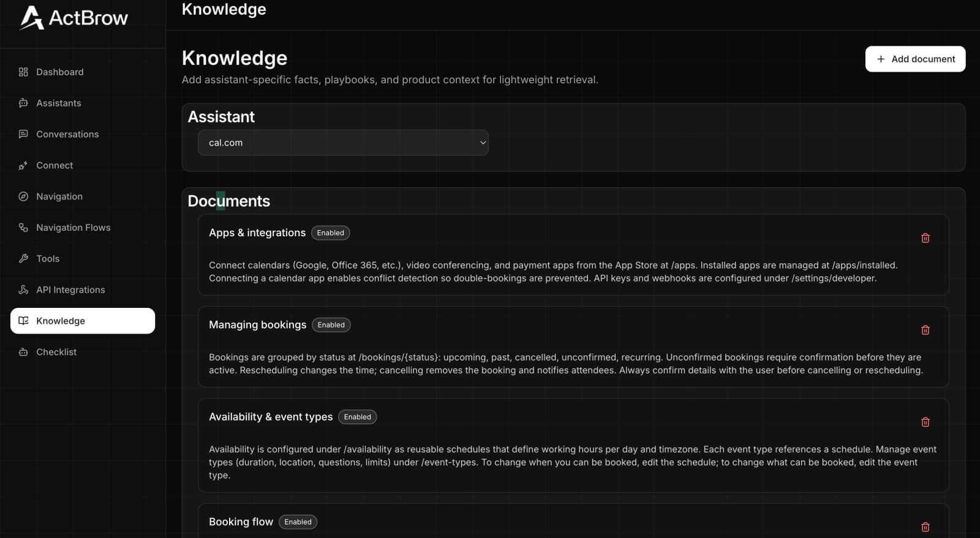
Task: Click the Connect plug icon
Action: pos(23,165)
